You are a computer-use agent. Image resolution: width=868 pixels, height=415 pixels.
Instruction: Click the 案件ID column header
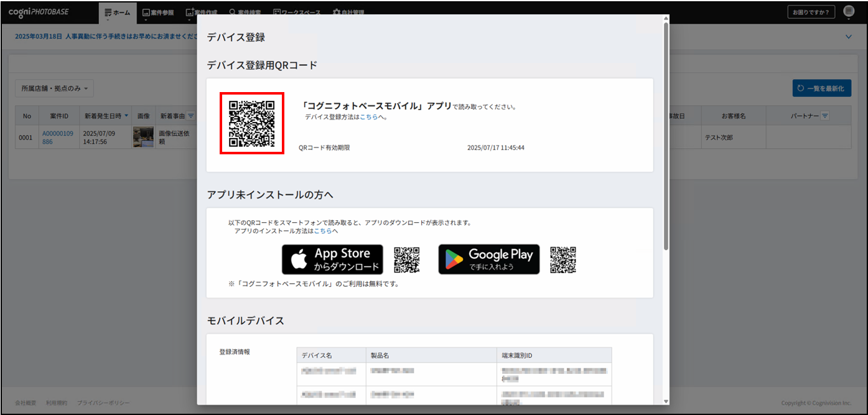(58, 116)
